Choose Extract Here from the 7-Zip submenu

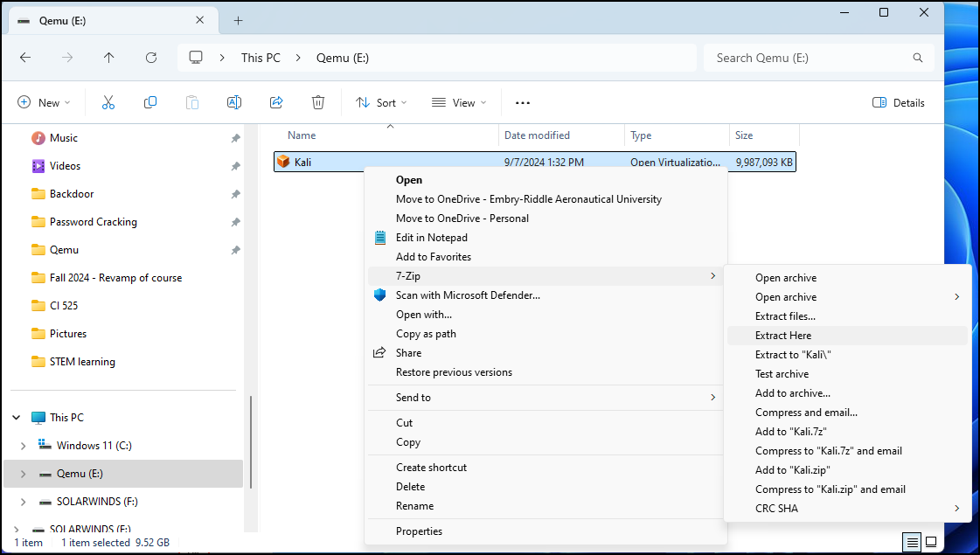coord(847,336)
